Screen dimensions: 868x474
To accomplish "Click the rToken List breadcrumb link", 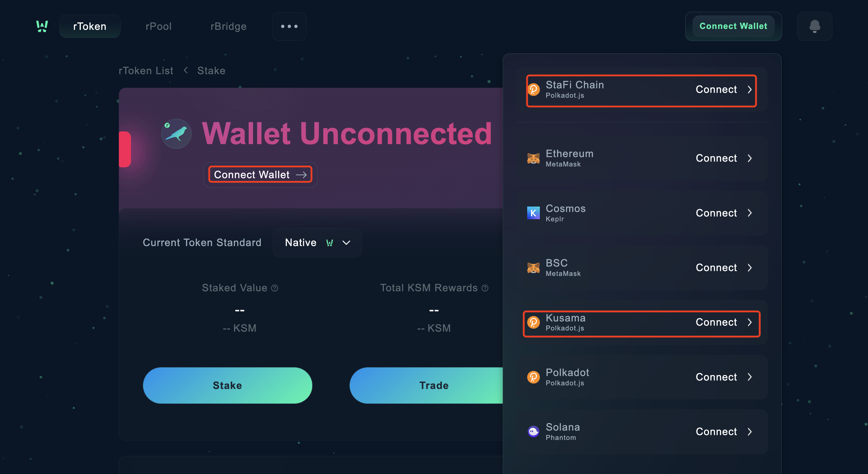I will [146, 71].
